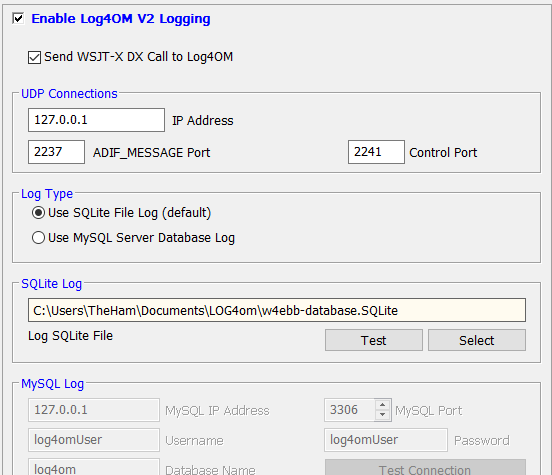This screenshot has width=552, height=475.
Task: Click the Control Port field
Action: pyautogui.click(x=376, y=152)
